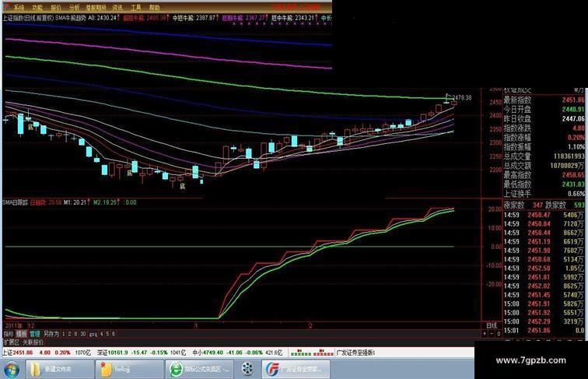This screenshot has height=379, width=588.
Task: Click the 今日开盘 2440.91 row
Action: point(544,109)
